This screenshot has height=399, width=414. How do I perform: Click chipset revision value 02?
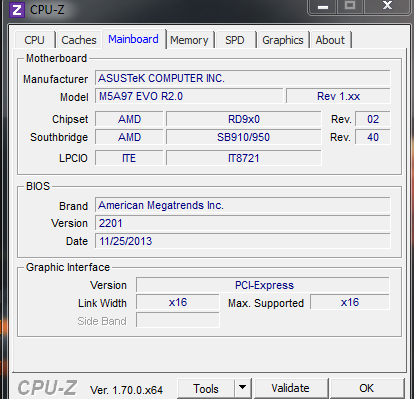[x=373, y=119]
